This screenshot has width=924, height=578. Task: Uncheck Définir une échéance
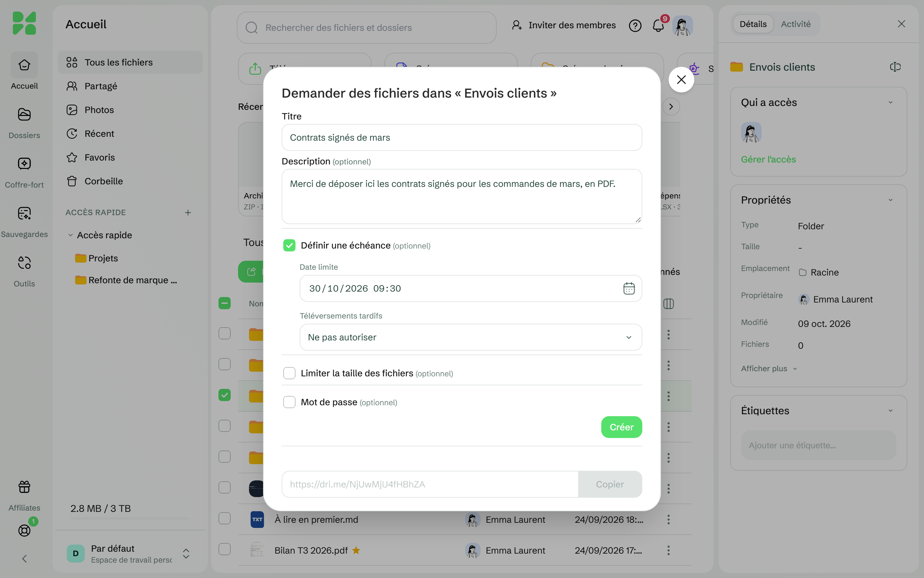point(289,245)
